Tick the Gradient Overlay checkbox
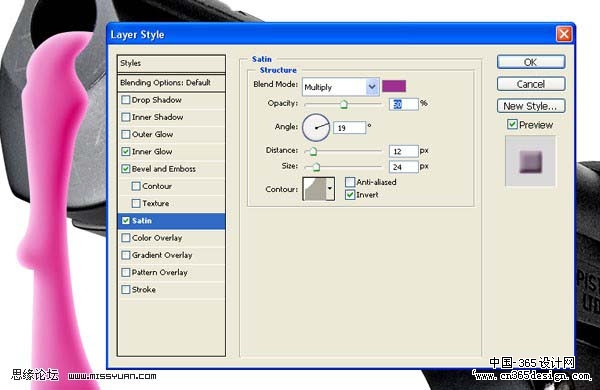The height and width of the screenshot is (390, 600). (126, 255)
